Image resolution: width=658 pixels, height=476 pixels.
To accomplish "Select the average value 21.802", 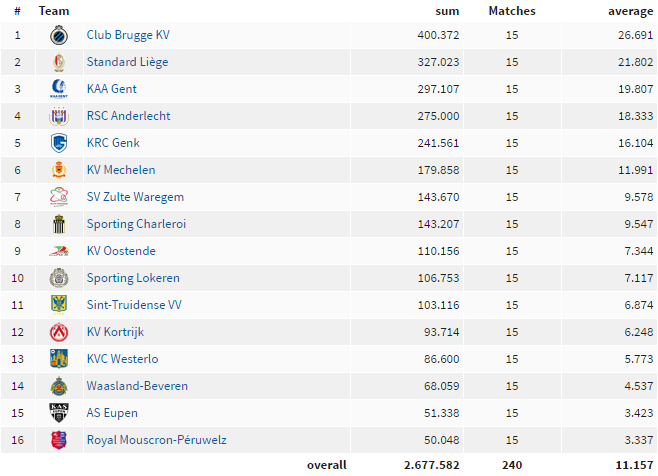I will click(635, 62).
